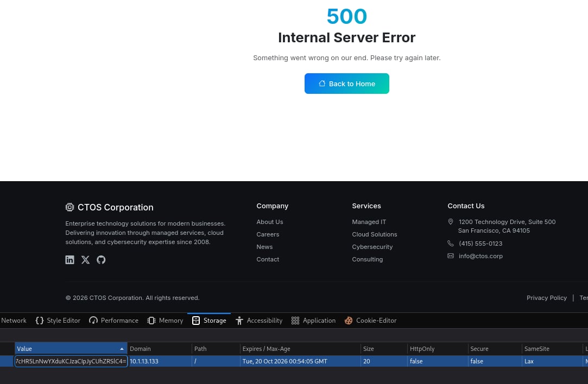This screenshot has height=384, width=588.
Task: Click the cookie Size cell showing 20
Action: (384, 361)
